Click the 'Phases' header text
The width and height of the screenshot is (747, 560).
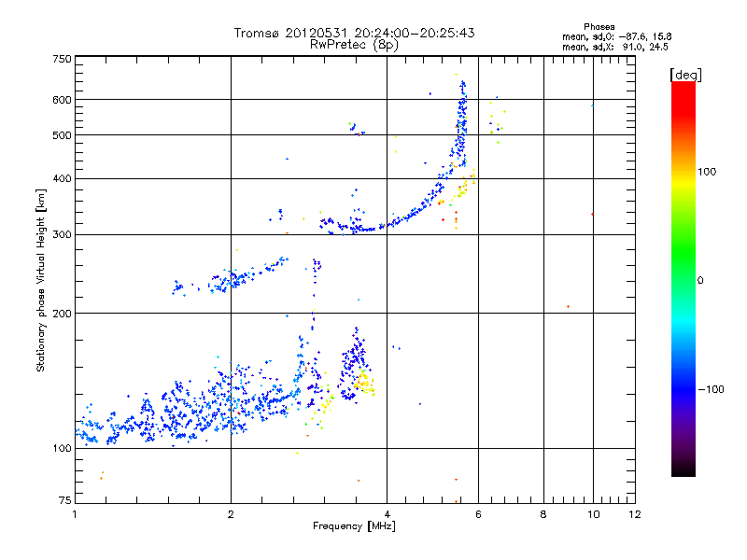[x=599, y=27]
